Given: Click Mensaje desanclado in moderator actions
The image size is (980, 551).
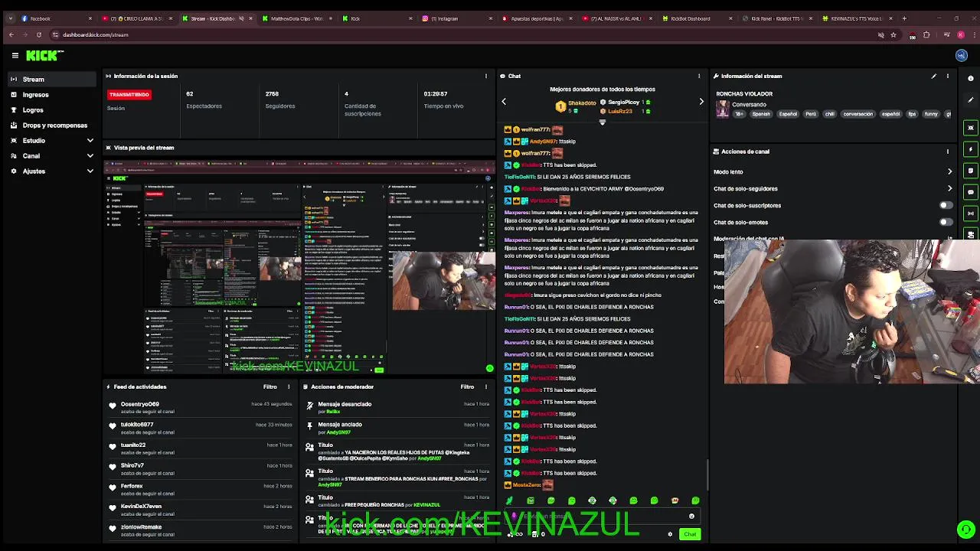Looking at the screenshot, I should (x=345, y=404).
